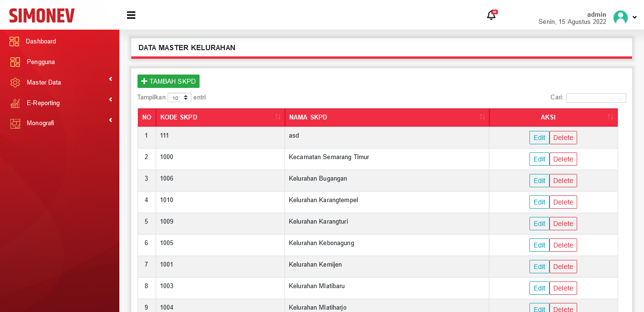Sort by Kode SKPD column
This screenshot has width=644, height=312.
pyautogui.click(x=220, y=118)
